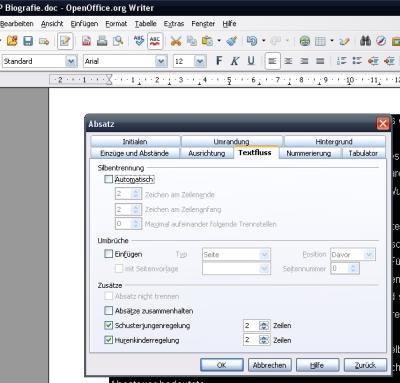Center text alignment icon
This screenshot has width=400, height=383.
point(288,61)
